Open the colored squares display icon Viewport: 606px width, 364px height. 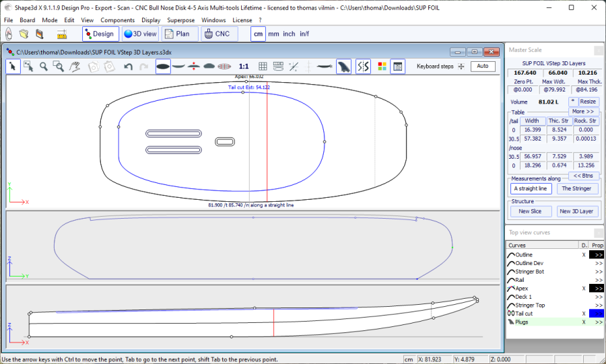[x=382, y=66]
